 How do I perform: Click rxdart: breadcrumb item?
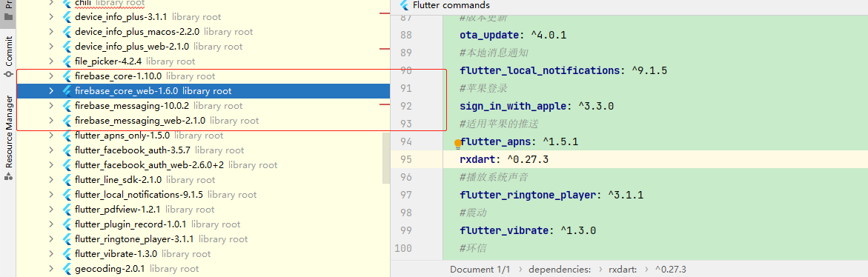(622, 270)
